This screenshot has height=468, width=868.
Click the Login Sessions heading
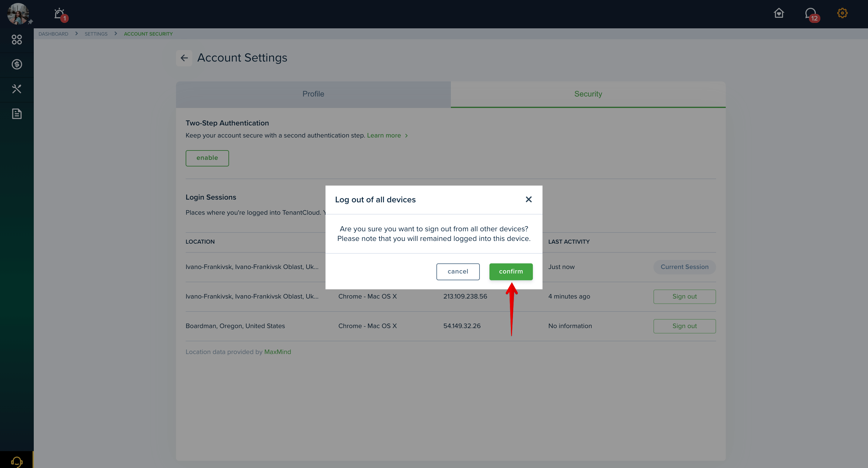point(211,197)
